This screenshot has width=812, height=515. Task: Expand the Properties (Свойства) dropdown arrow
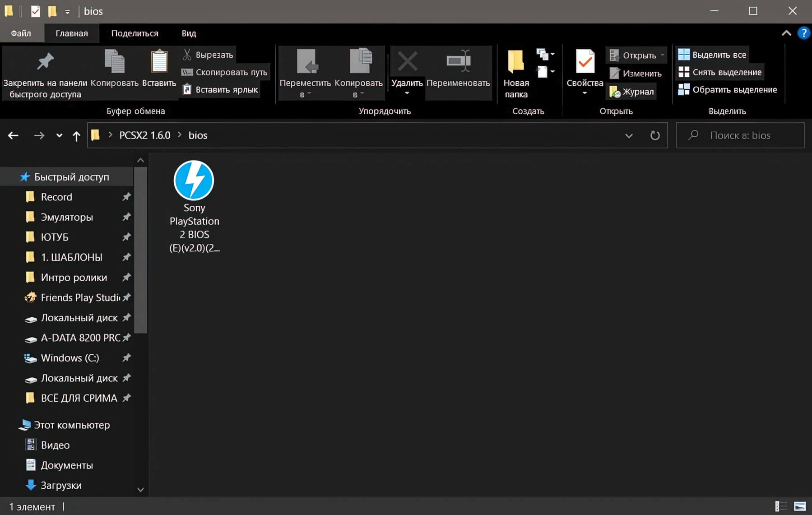(585, 93)
